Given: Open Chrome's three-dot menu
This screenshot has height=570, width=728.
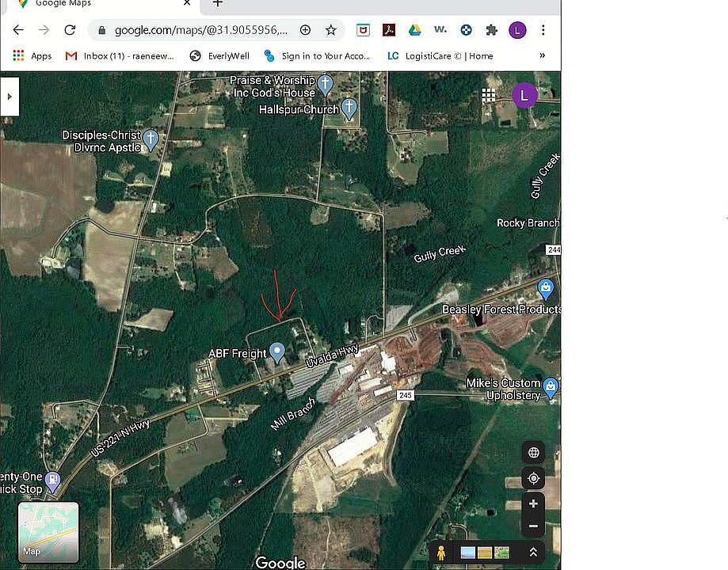Looking at the screenshot, I should 543,30.
